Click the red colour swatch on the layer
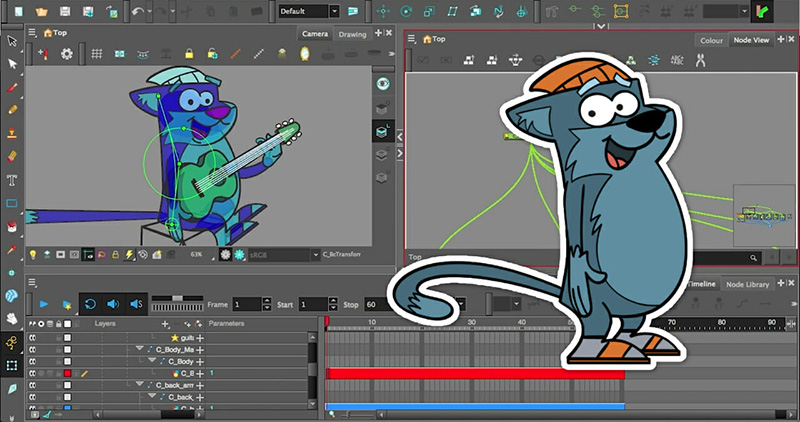This screenshot has width=800, height=422. (x=68, y=373)
